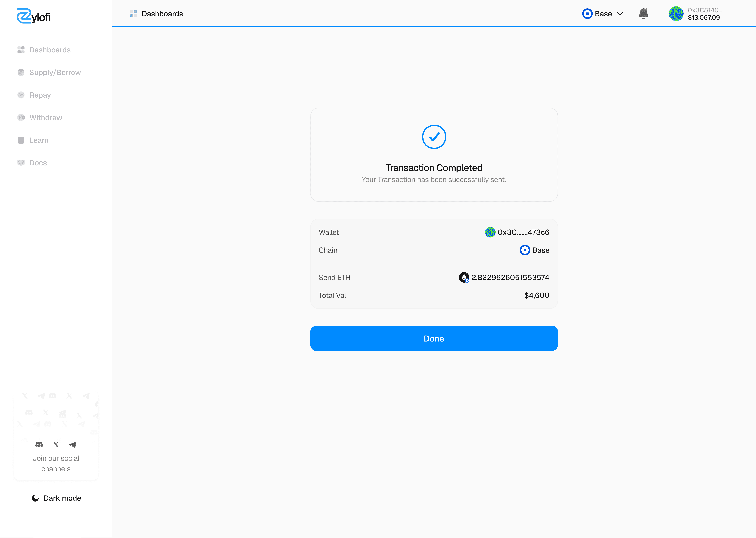This screenshot has height=538, width=756.
Task: Click the blue checkmark success icon
Action: pyautogui.click(x=434, y=137)
